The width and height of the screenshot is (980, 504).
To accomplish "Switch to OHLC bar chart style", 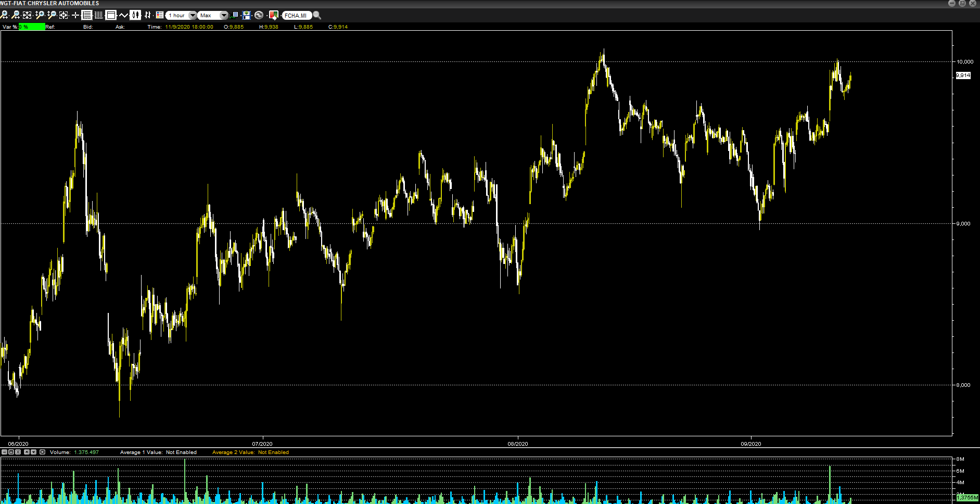I will click(x=148, y=15).
